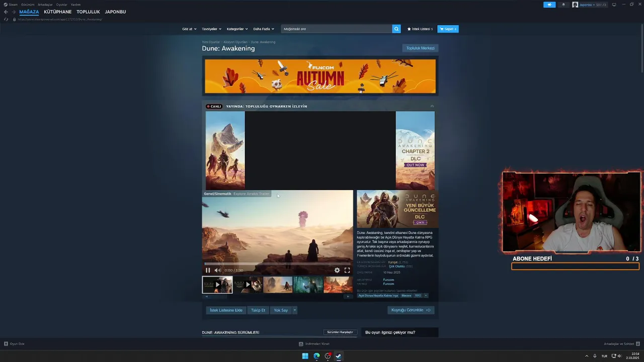Click the trailer progress bar
The height and width of the screenshot is (362, 644).
[277, 263]
